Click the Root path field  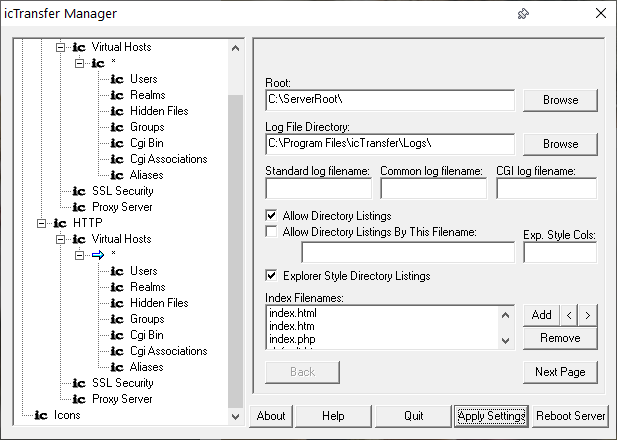tap(390, 100)
